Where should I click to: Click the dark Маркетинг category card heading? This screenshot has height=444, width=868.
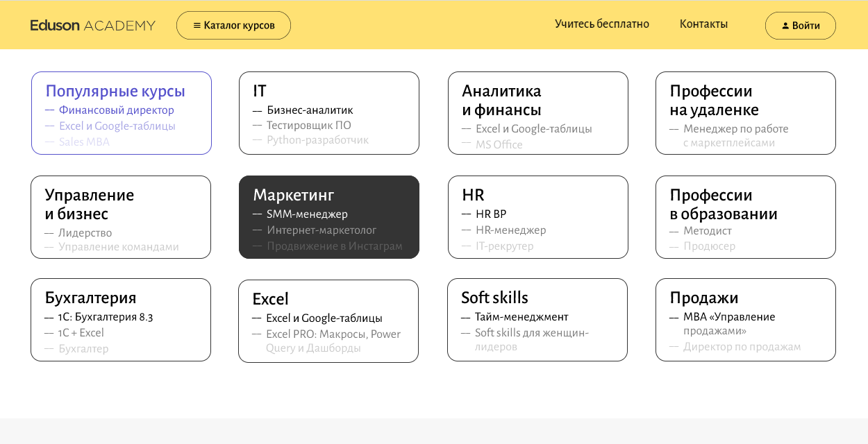pos(294,195)
